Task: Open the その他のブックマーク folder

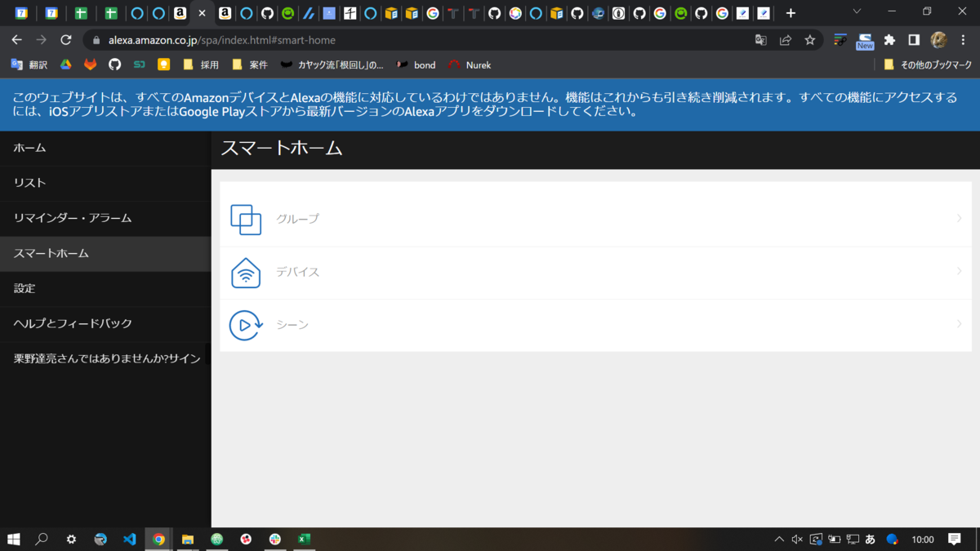Action: pyautogui.click(x=928, y=64)
